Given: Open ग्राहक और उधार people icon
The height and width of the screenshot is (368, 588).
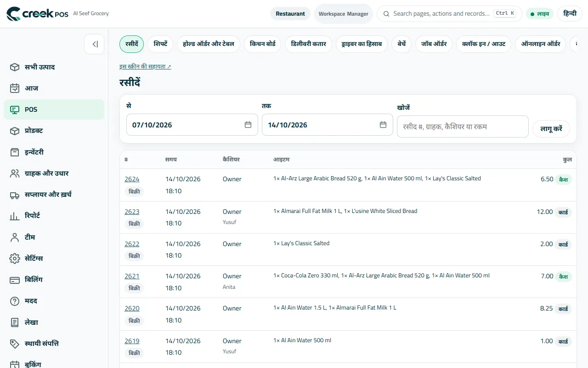Looking at the screenshot, I should point(15,173).
